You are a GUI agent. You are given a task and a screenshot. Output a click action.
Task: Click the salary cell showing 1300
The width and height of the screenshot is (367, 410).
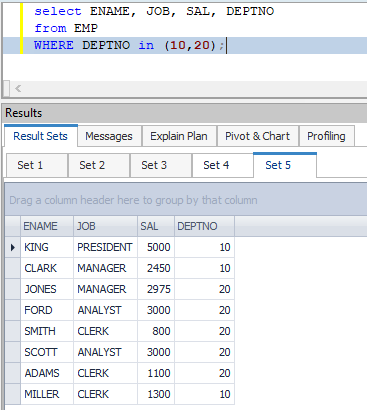[x=156, y=394]
